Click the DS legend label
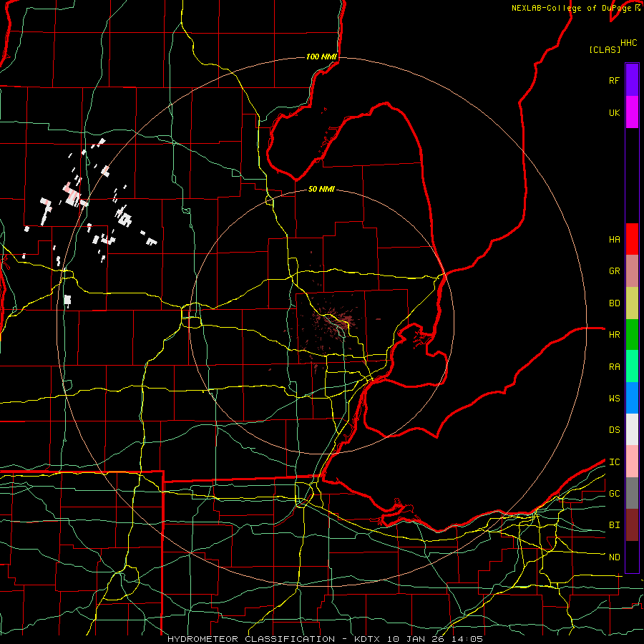The image size is (644, 644). (614, 429)
